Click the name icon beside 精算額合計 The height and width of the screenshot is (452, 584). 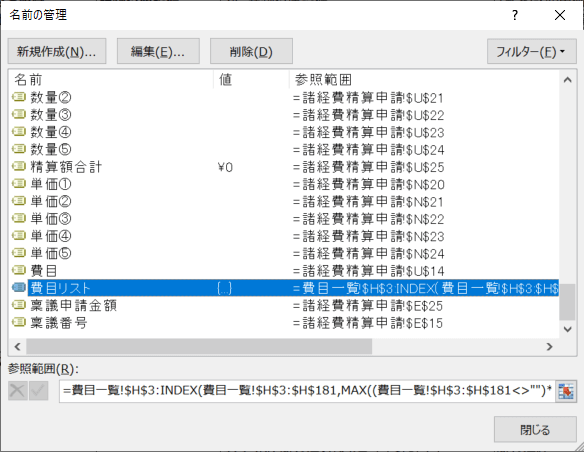19,166
